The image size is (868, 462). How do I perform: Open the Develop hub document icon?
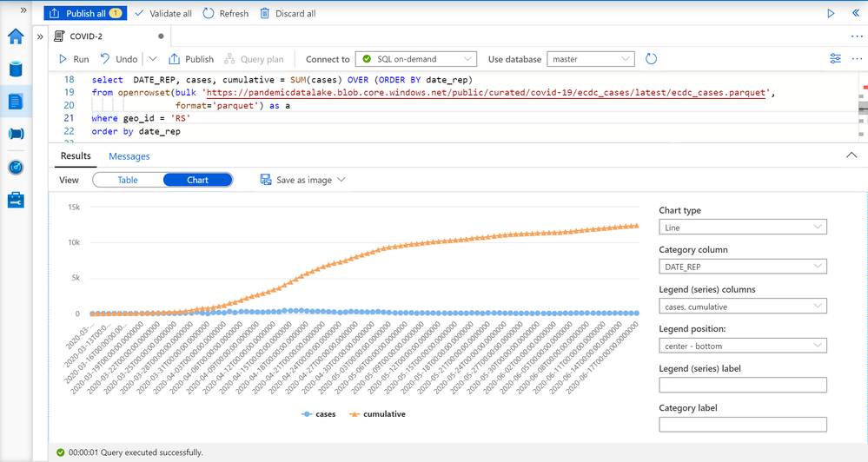point(16,102)
